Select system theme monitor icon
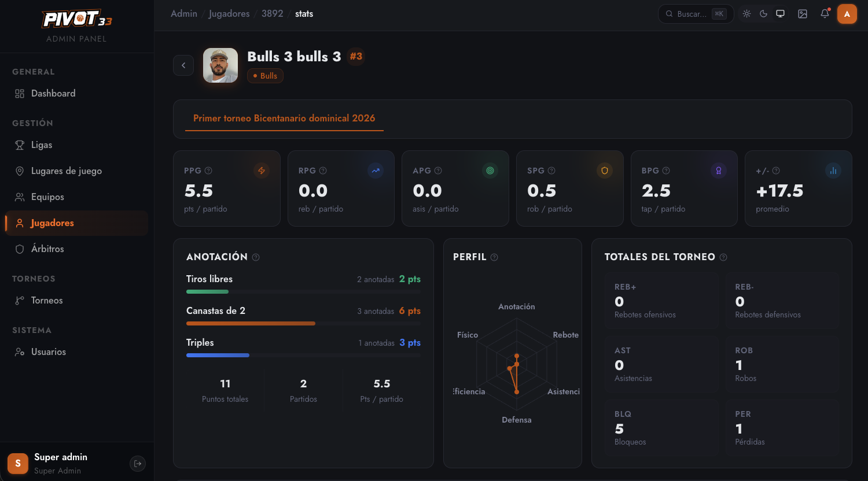This screenshot has width=868, height=481. tap(780, 14)
